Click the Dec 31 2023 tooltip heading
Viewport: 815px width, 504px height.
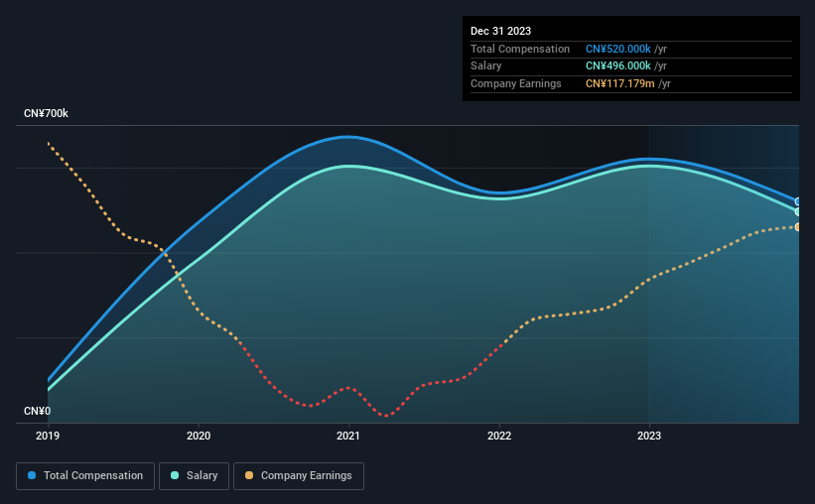pos(500,31)
